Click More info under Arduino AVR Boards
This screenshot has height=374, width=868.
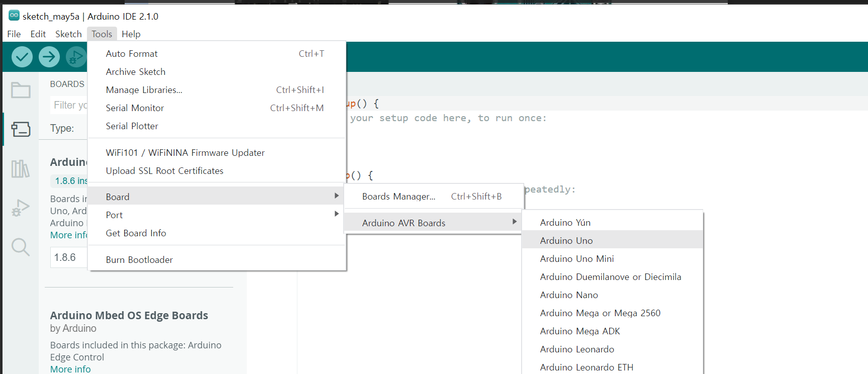pyautogui.click(x=69, y=235)
